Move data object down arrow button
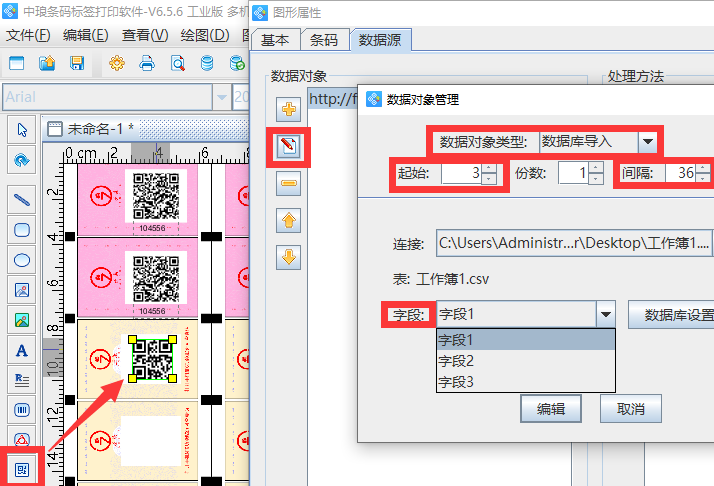The image size is (714, 486). (x=288, y=257)
